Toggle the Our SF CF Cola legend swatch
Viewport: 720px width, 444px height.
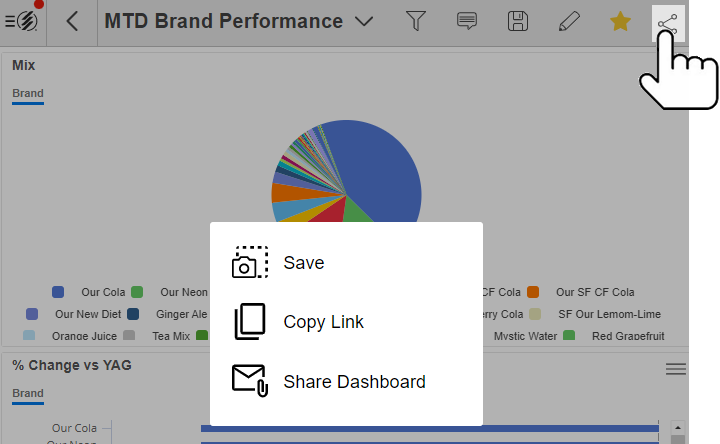pos(533,292)
